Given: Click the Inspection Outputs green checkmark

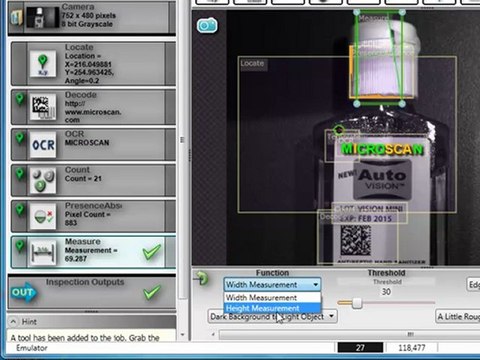Looking at the screenshot, I should tap(152, 292).
